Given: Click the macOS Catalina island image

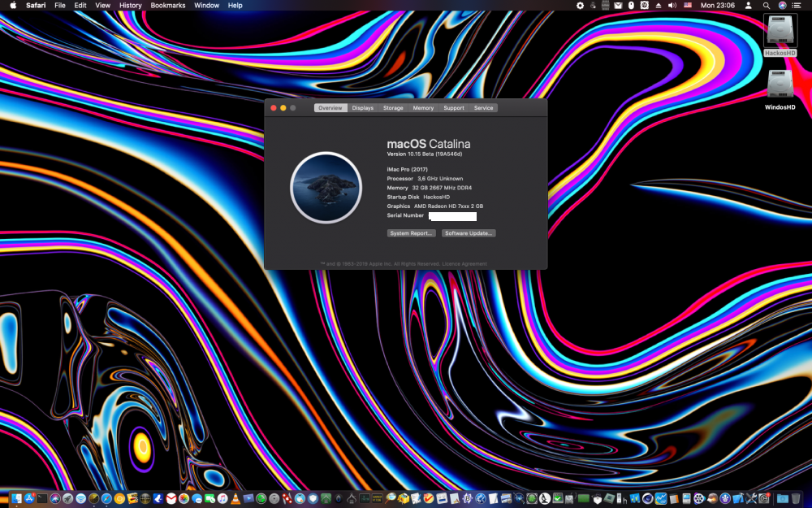Looking at the screenshot, I should [x=326, y=187].
